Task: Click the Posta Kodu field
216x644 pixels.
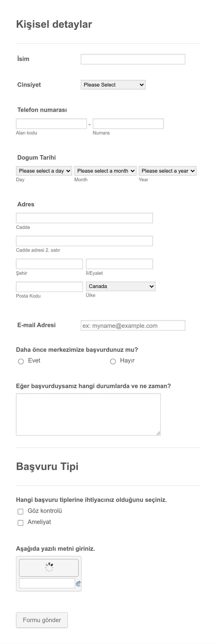Action: 49,287
